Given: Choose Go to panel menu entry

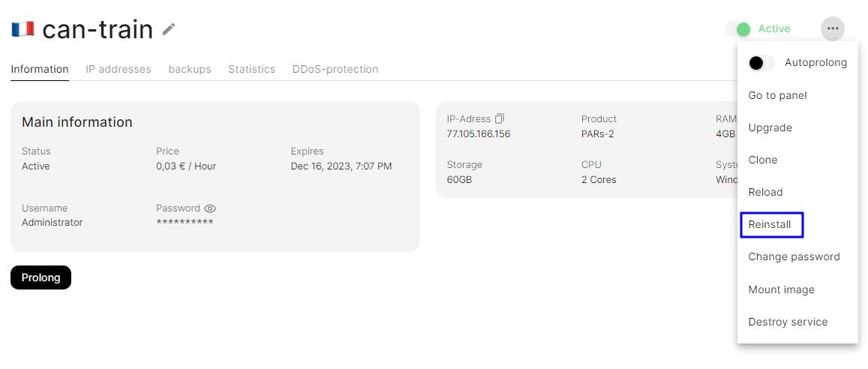Looking at the screenshot, I should click(x=778, y=95).
